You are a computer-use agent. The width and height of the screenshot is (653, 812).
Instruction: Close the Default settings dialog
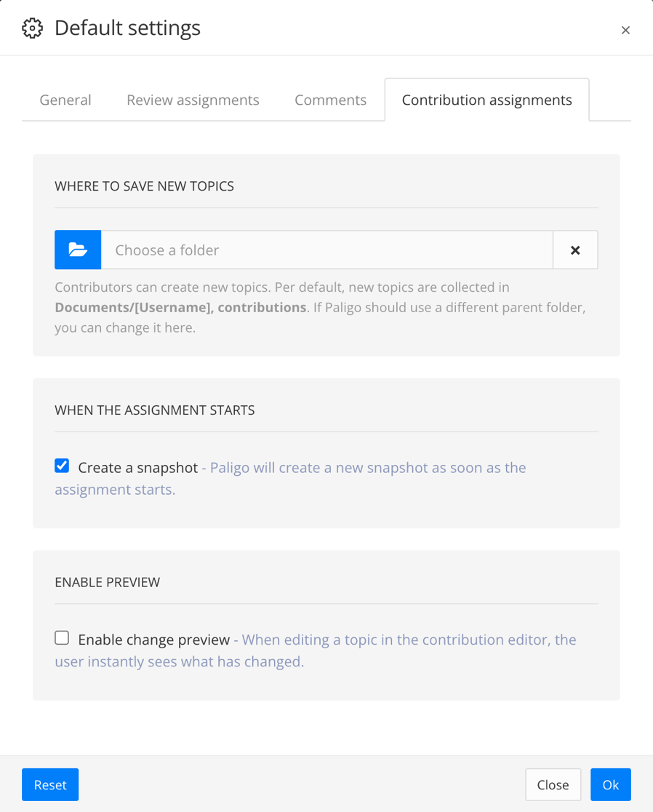point(626,30)
